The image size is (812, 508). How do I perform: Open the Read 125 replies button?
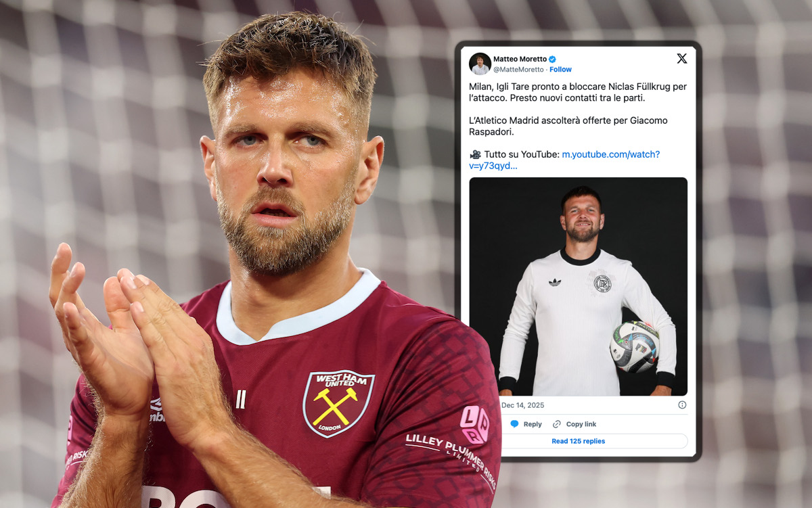tap(579, 441)
